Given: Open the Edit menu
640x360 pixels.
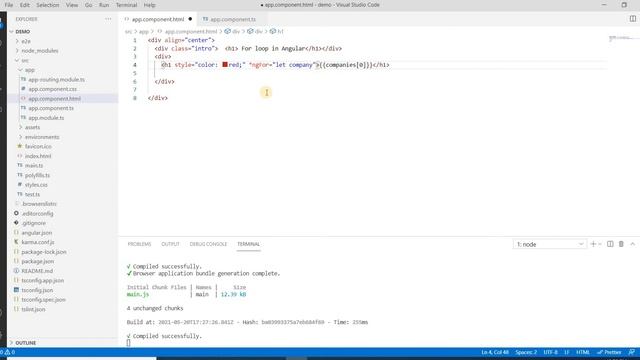Looking at the screenshot, I should coord(24,5).
